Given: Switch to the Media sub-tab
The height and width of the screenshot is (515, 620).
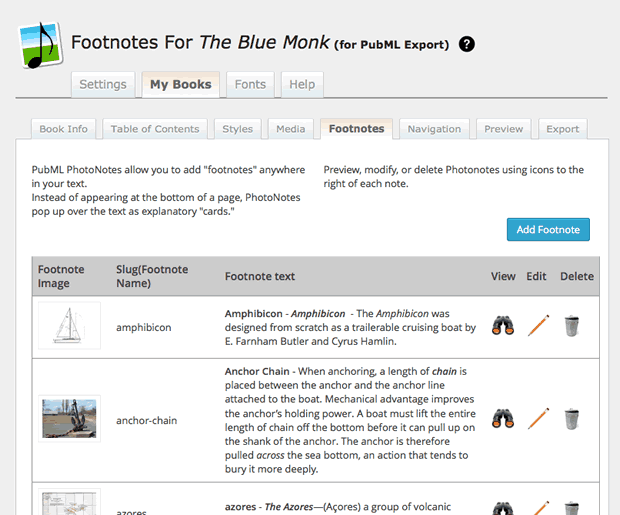Looking at the screenshot, I should pyautogui.click(x=290, y=129).
